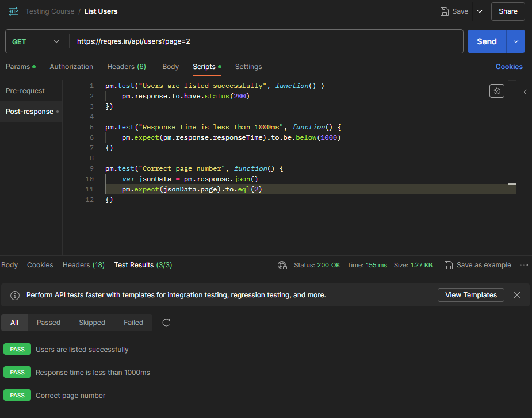Click the Time 155 ms value

(376, 265)
